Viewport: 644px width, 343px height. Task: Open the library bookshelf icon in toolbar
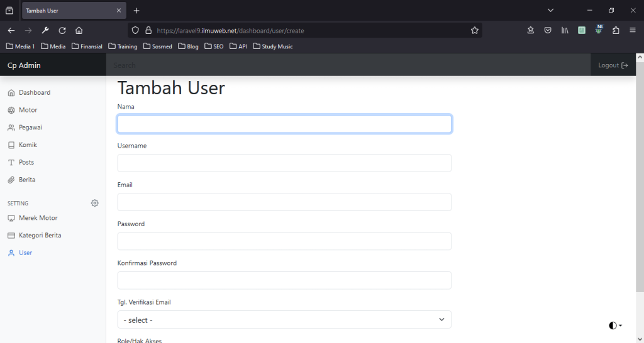(x=565, y=30)
